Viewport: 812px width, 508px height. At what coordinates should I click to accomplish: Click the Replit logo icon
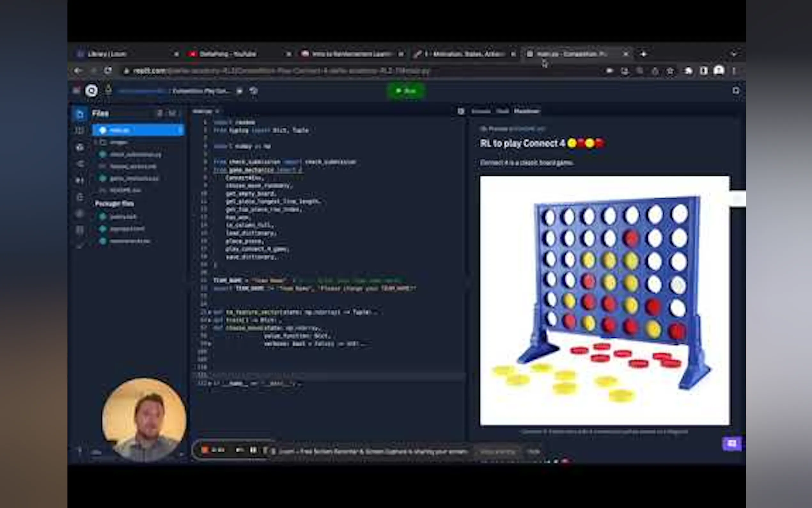[x=91, y=91]
